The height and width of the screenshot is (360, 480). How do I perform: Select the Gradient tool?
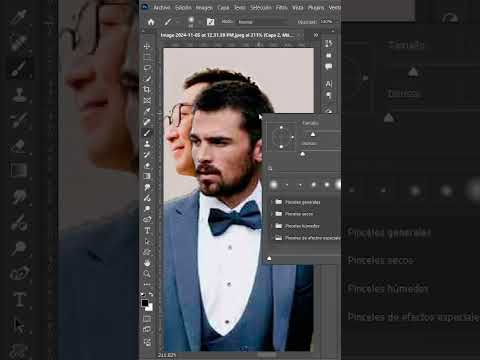pos(147,176)
